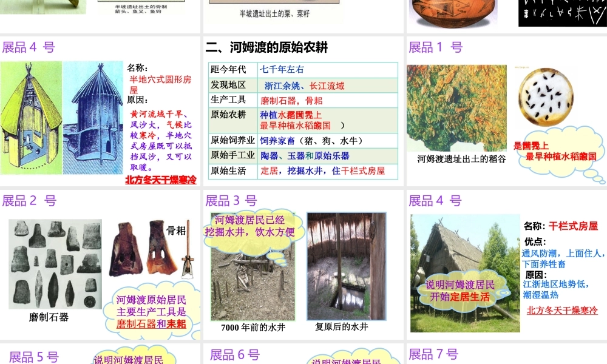The image size is (607, 364).
Task: Click the caption 复原后的水井
Action: click(x=341, y=327)
